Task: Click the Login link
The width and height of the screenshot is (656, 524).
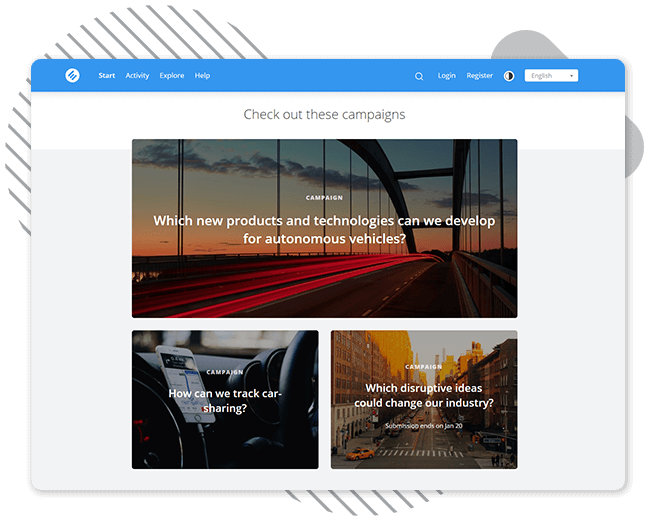Action: (447, 76)
